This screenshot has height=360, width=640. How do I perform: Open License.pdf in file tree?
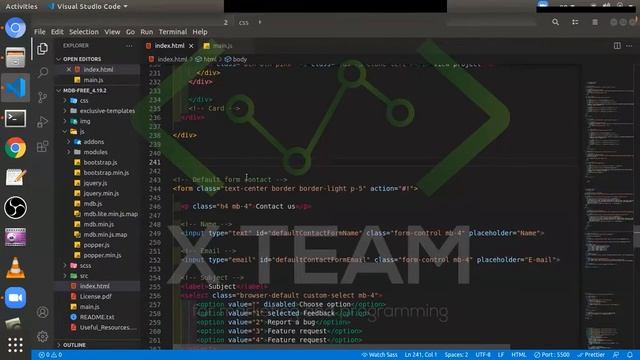96,296
